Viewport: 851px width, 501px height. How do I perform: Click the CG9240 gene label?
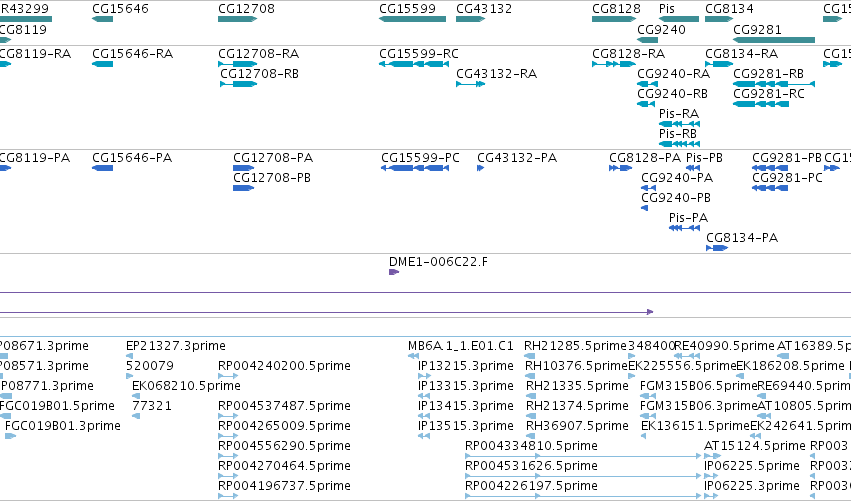click(661, 29)
